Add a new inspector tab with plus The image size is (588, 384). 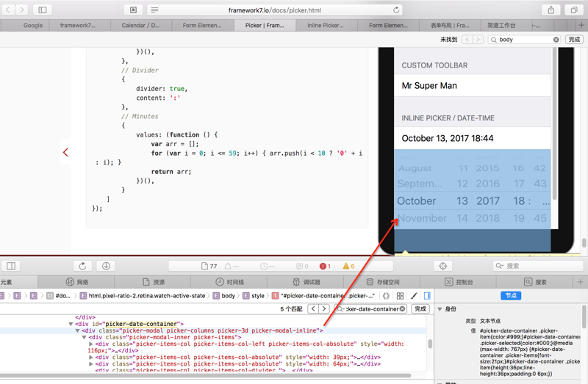[x=580, y=282]
